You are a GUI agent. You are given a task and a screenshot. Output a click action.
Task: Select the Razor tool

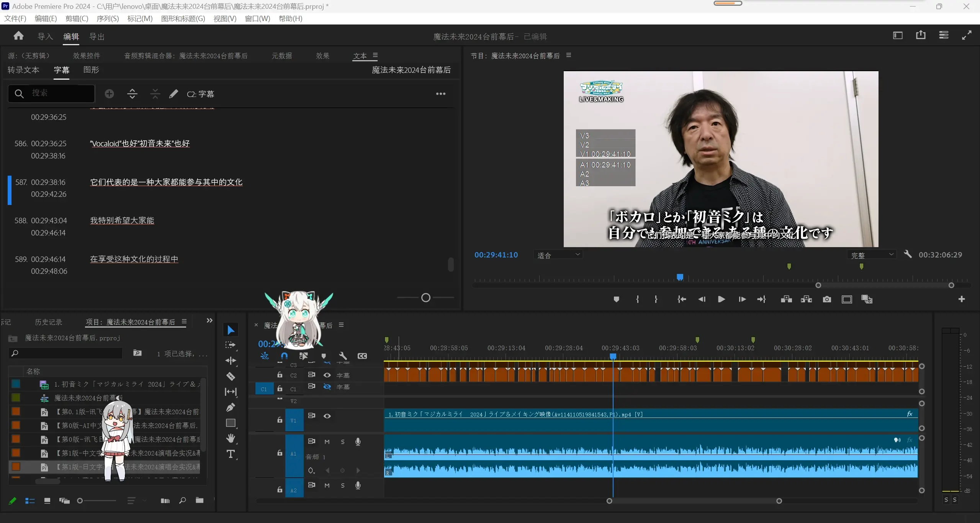tap(231, 376)
